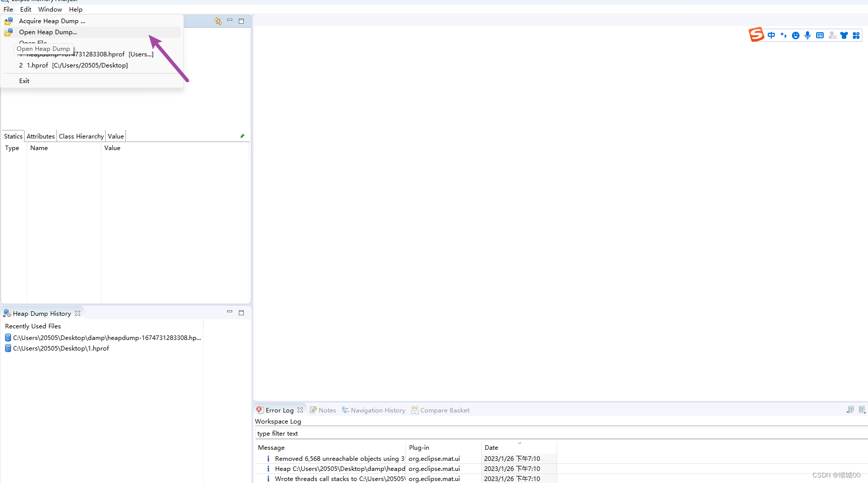Click the info icon of 'Removed 6,568' log row
Image resolution: width=868 pixels, height=483 pixels.
tap(268, 459)
